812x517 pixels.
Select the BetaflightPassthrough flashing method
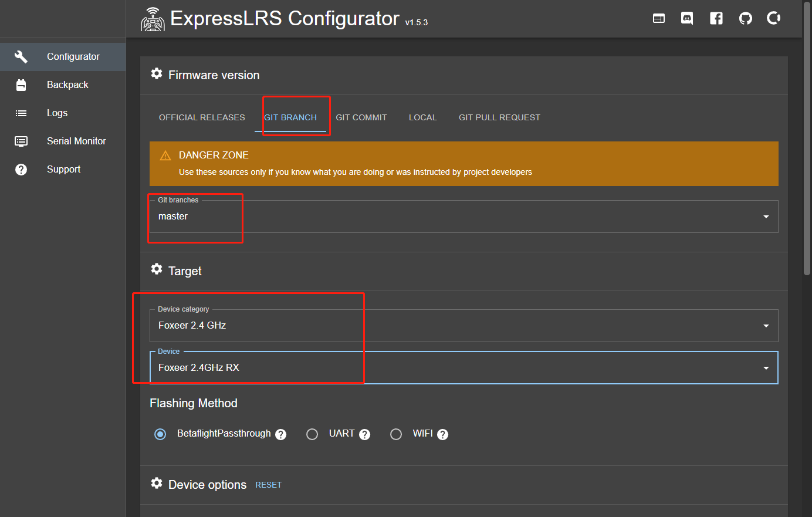tap(160, 434)
